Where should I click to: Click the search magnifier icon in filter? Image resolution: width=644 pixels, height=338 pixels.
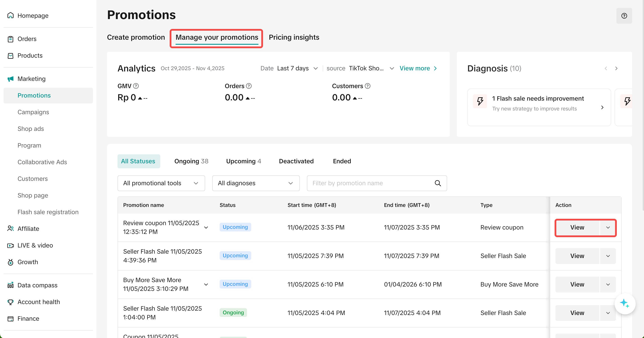[x=438, y=183]
